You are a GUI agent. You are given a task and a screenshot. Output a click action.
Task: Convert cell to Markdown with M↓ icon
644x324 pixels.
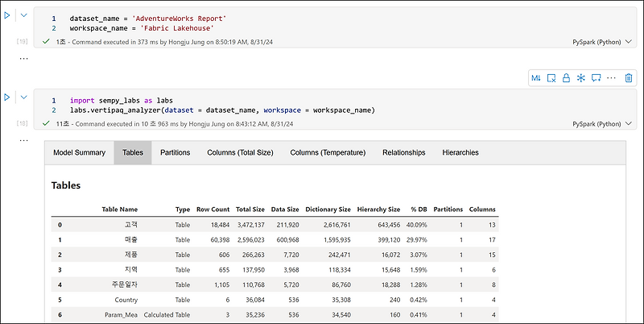click(x=537, y=78)
